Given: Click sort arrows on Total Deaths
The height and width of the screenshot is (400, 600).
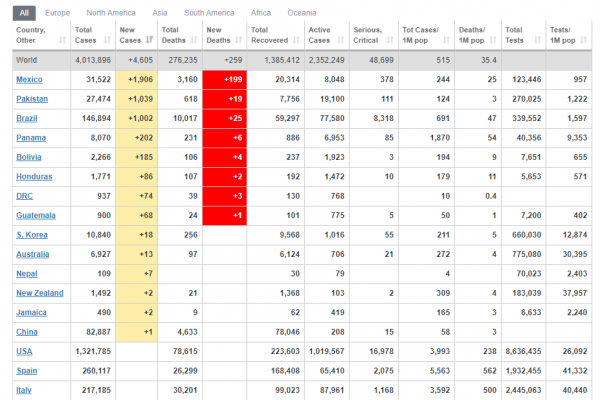Looking at the screenshot, I should [x=194, y=40].
